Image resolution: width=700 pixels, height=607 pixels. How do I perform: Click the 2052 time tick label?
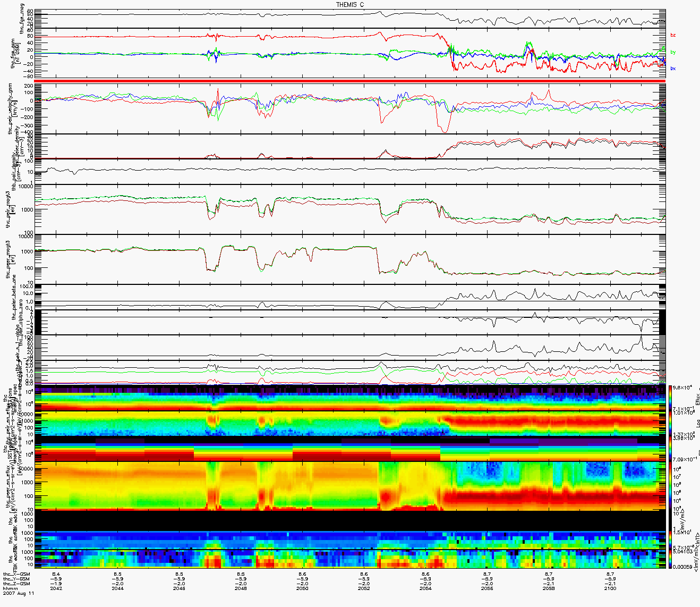(x=364, y=588)
